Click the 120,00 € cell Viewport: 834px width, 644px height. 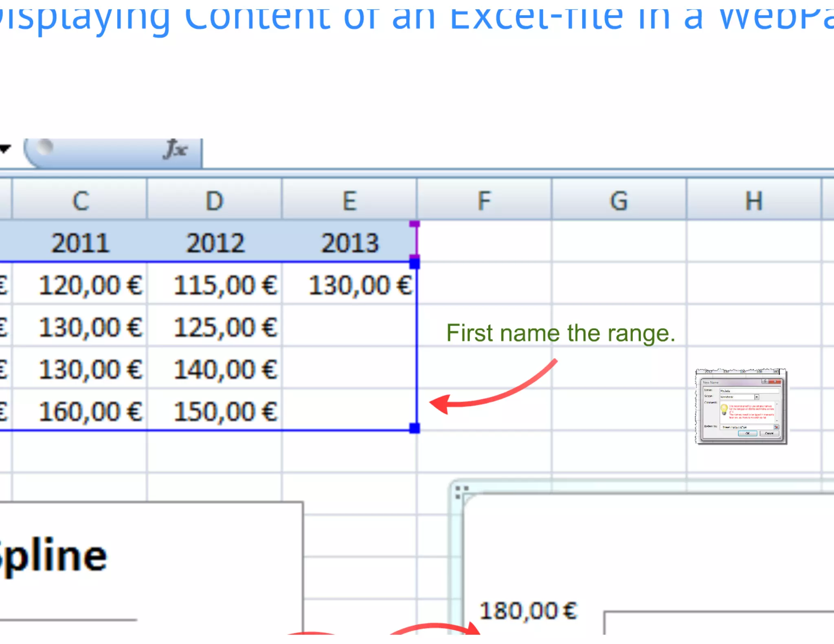(80, 285)
